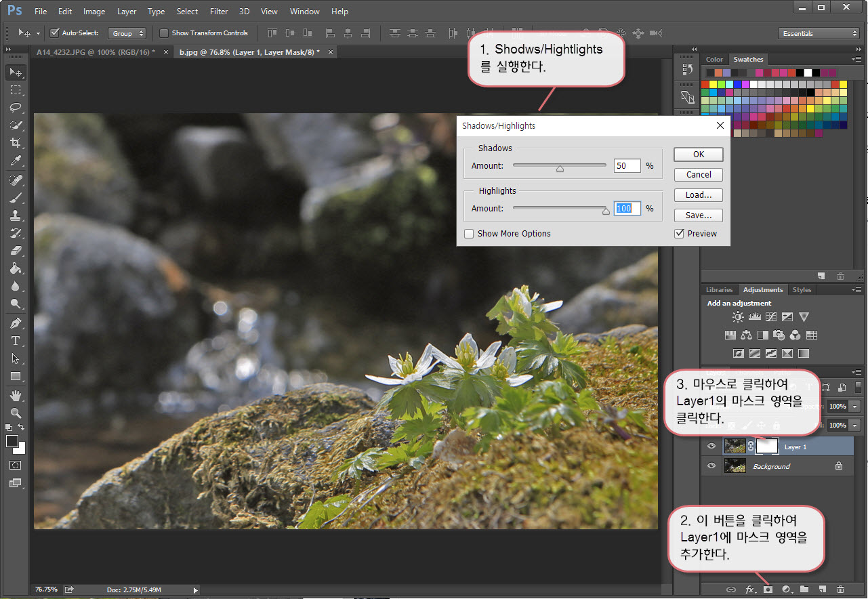Click OK in Shadows/Highlights dialog

pyautogui.click(x=699, y=154)
